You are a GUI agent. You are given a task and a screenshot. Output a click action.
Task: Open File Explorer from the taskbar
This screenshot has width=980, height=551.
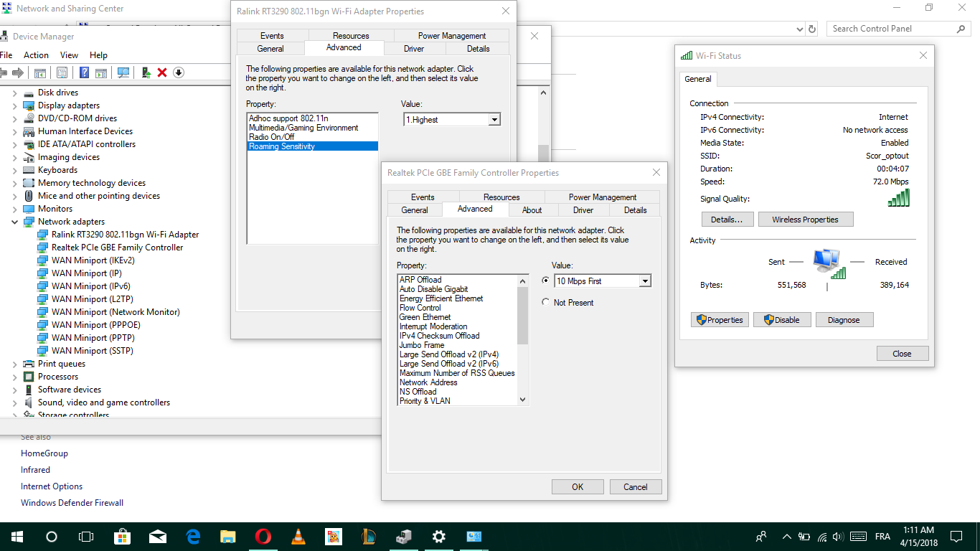pyautogui.click(x=227, y=537)
